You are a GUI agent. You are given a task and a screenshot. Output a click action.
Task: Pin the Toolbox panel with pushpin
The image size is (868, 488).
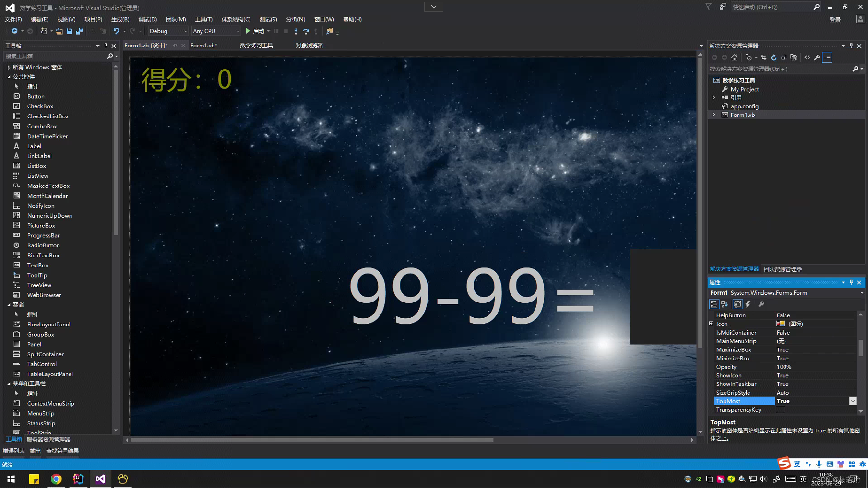(x=106, y=46)
